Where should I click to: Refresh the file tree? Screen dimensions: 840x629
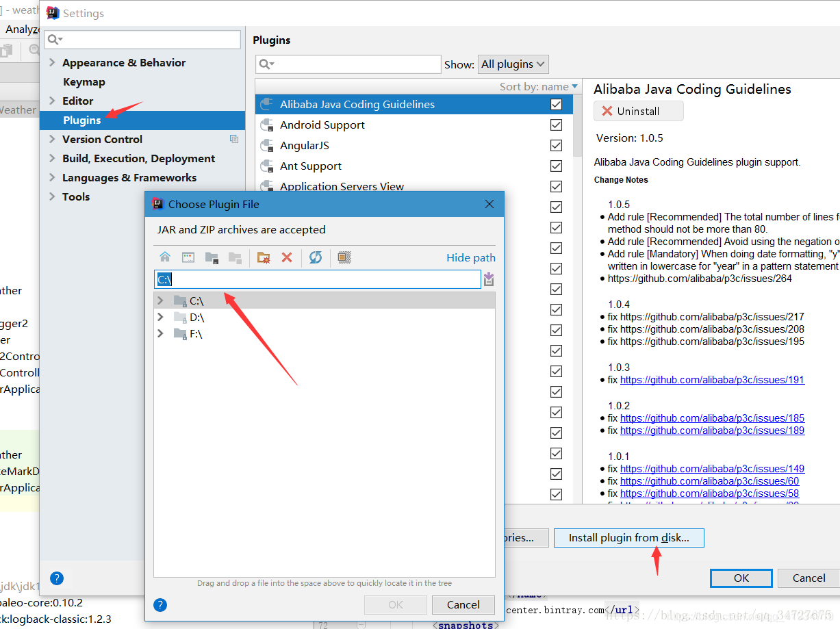[x=315, y=257]
